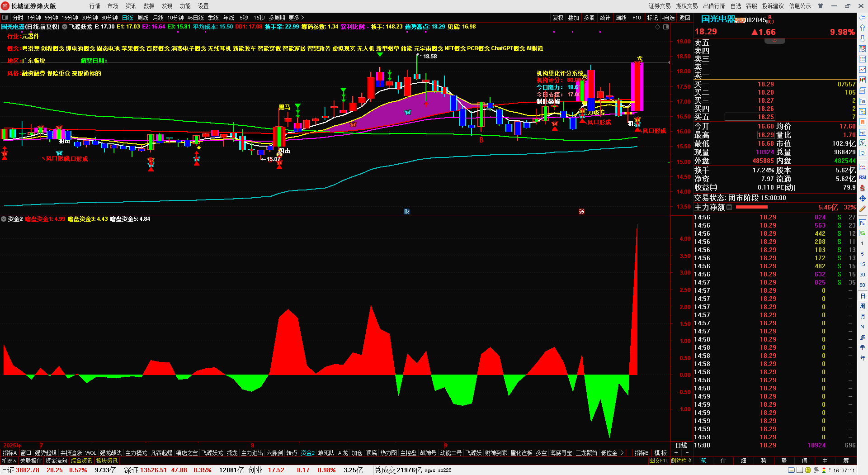This screenshot has width=868, height=475.
Task: Open the 行情 menu
Action: click(95, 6)
